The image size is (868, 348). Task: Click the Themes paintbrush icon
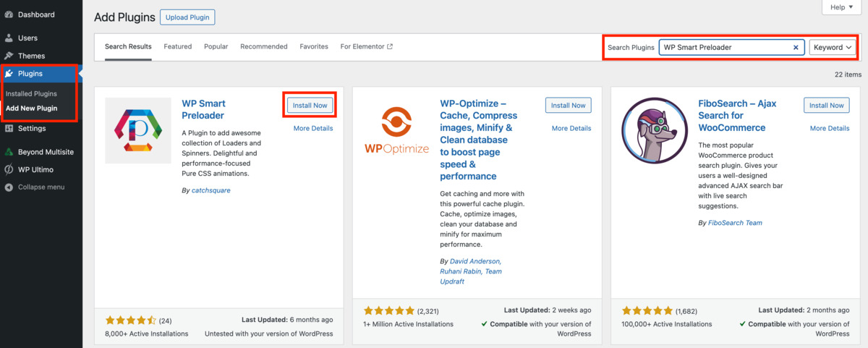point(9,56)
